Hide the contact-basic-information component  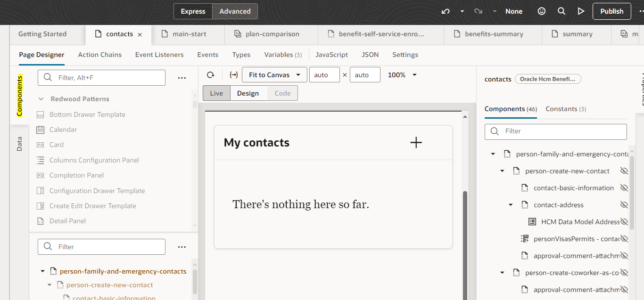tap(624, 187)
